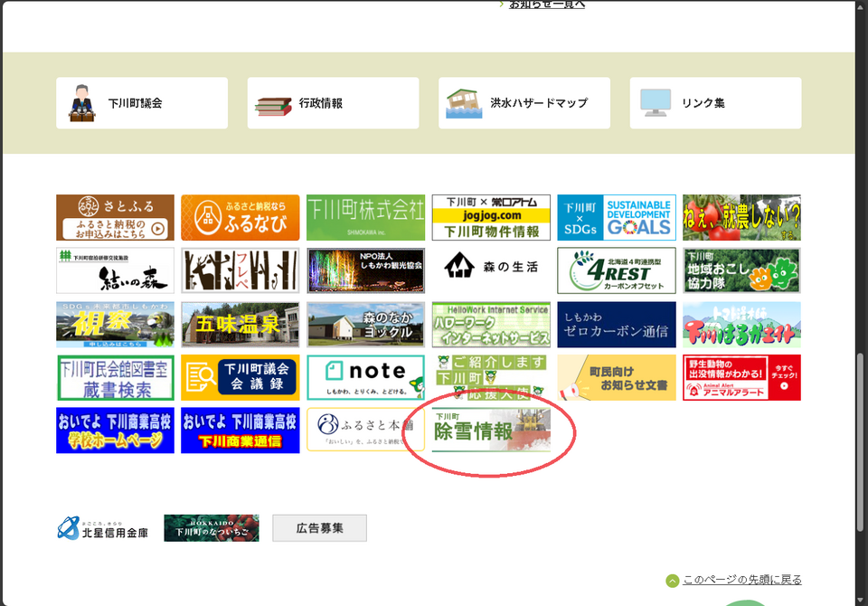
Task: Click the しもかわゼロカーボン通信 banner
Action: (616, 325)
